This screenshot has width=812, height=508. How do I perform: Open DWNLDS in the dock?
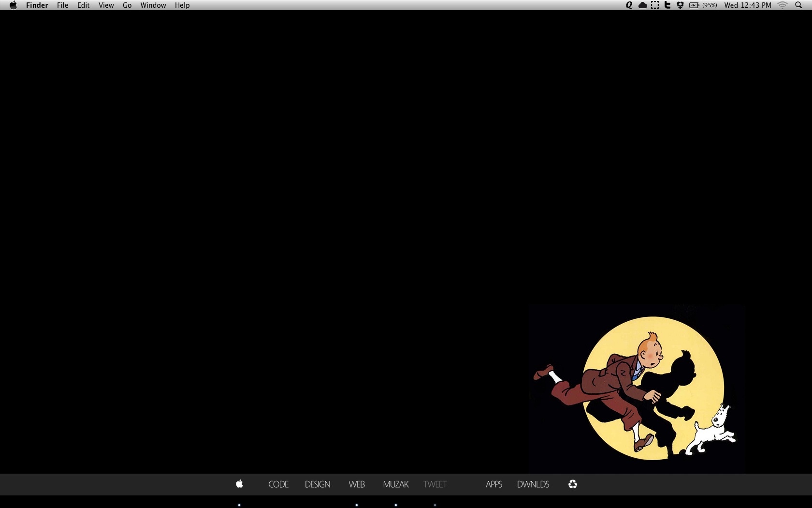click(533, 484)
